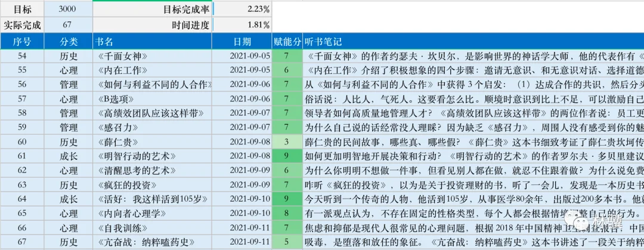This screenshot has width=644, height=250.
Task: Select book title 《薛仁贵》
Action: [118, 142]
